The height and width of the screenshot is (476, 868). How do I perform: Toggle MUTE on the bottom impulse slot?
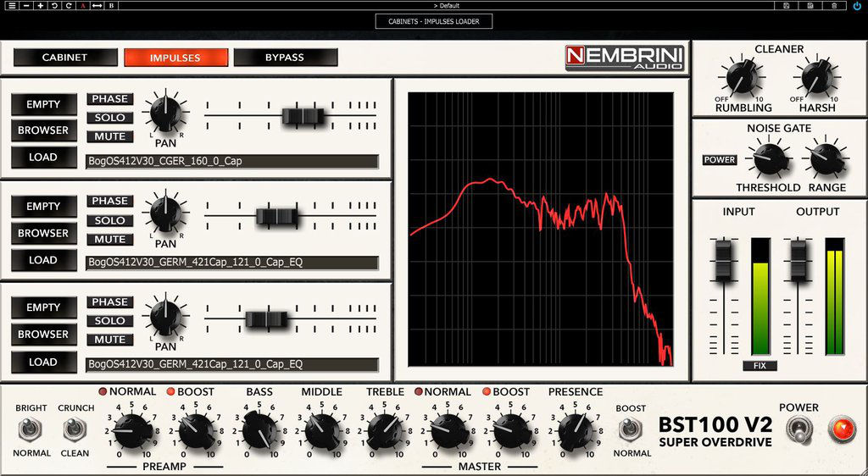109,340
